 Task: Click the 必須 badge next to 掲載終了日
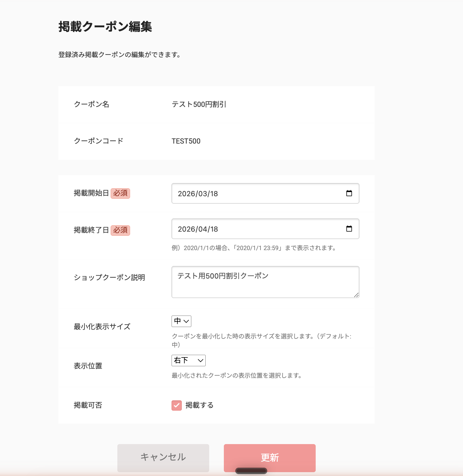121,230
